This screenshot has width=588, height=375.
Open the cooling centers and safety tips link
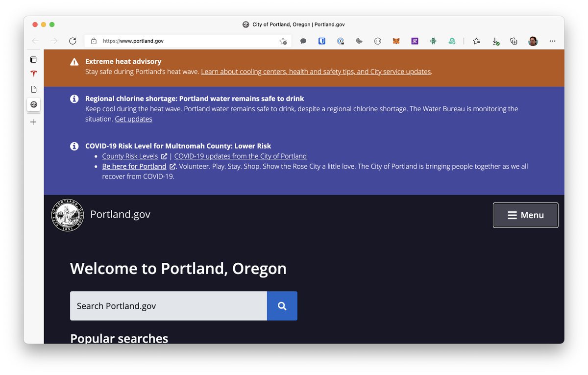point(316,72)
